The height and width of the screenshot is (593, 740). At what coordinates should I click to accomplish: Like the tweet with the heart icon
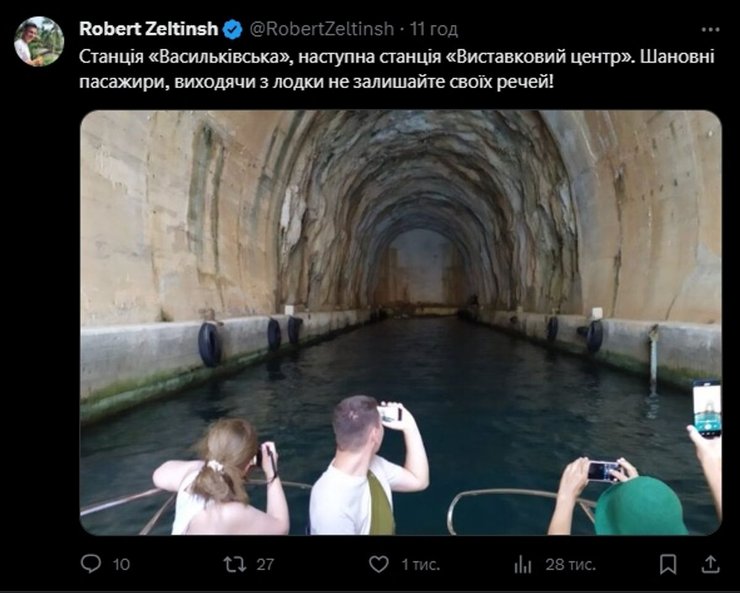point(379,564)
